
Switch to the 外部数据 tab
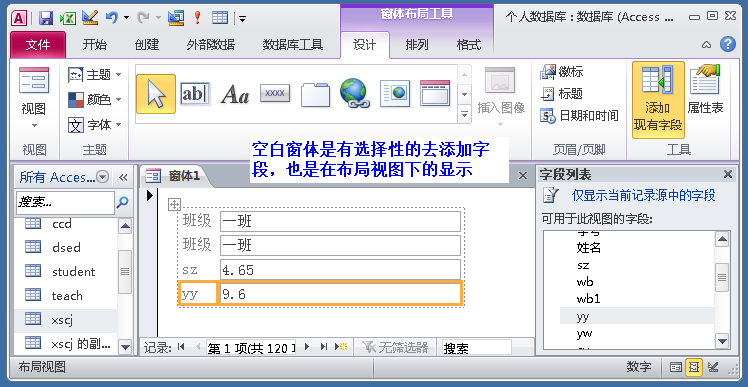coord(211,45)
